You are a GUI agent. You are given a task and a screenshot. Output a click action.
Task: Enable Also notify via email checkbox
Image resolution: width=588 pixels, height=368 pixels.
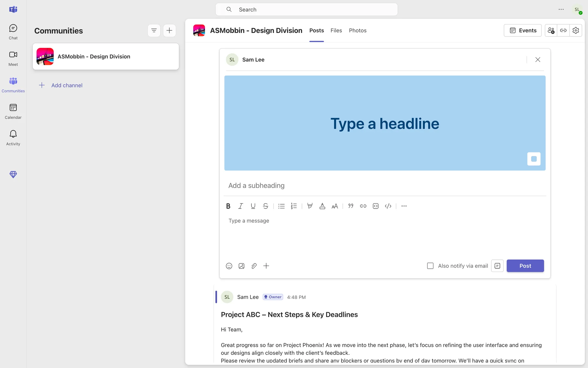[430, 266]
